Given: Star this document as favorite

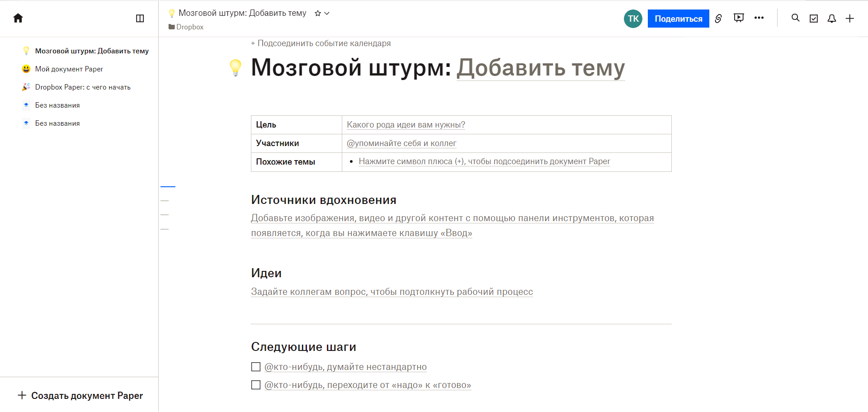Looking at the screenshot, I should click(x=318, y=14).
